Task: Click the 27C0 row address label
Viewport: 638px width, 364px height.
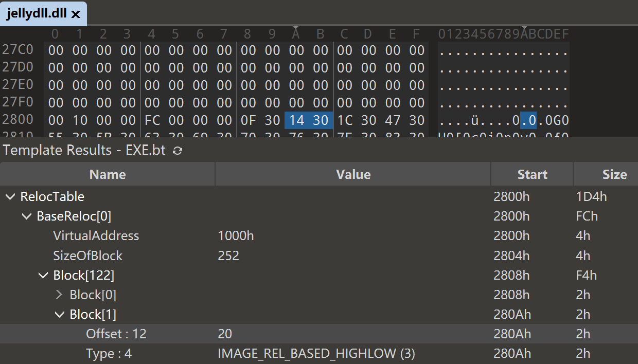Action: click(17, 50)
